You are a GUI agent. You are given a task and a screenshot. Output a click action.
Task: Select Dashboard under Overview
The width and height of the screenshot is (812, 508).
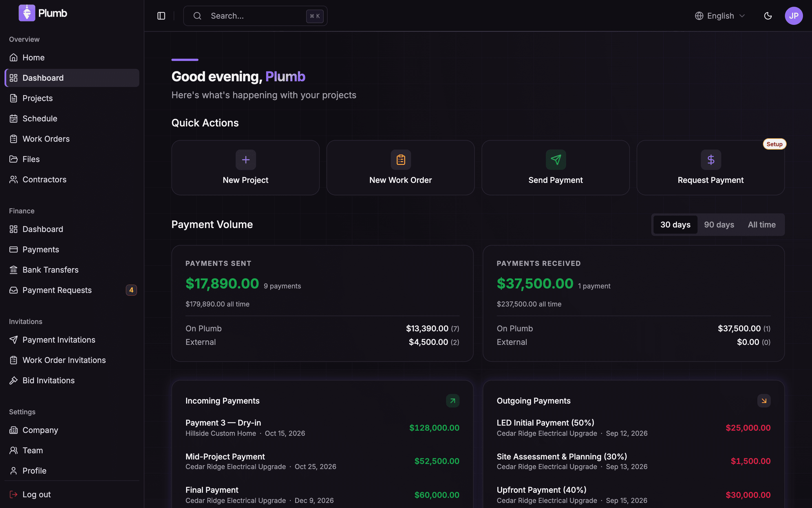pos(72,78)
